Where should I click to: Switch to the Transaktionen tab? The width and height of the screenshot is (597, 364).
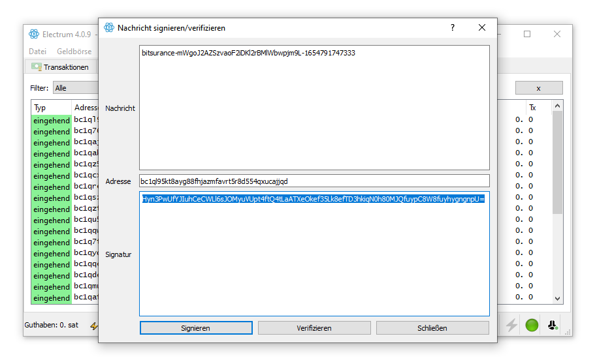pos(60,67)
